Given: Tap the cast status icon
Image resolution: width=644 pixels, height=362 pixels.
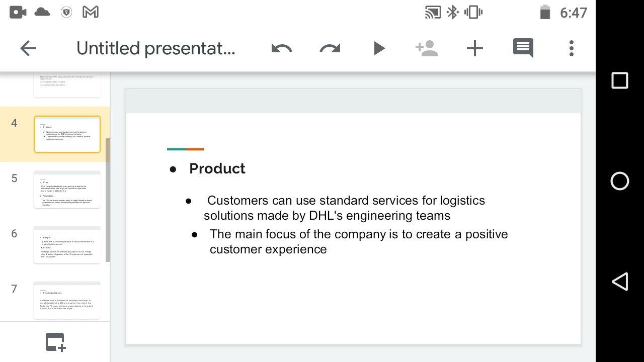Looking at the screenshot, I should tap(433, 12).
